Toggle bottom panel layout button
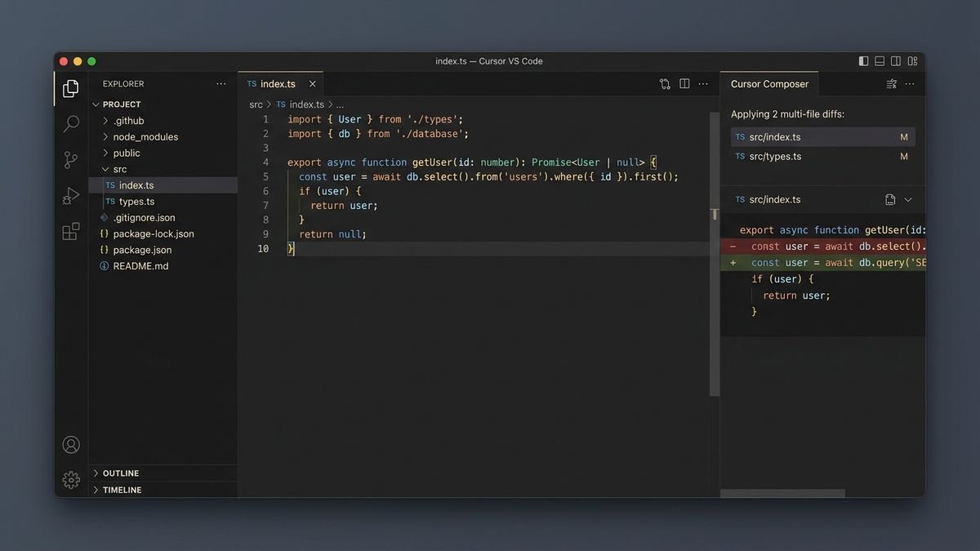 tap(880, 61)
